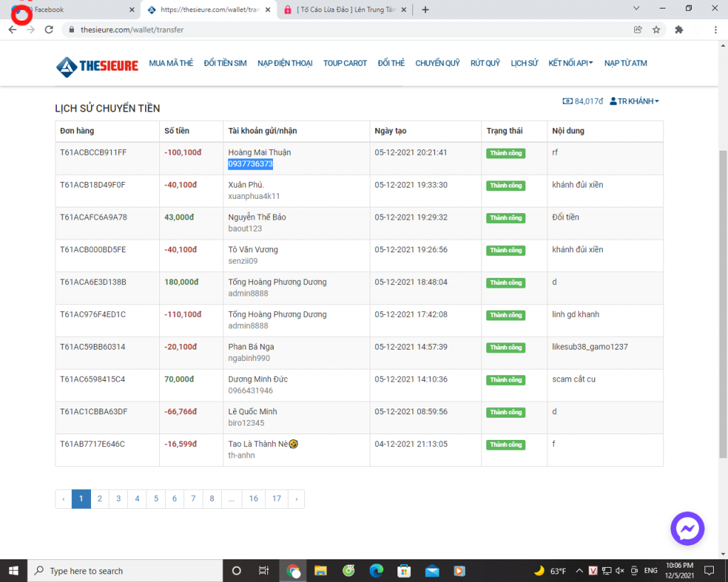Image resolution: width=728 pixels, height=582 pixels.
Task: Click the page vertical scrollbar
Action: pos(723,303)
